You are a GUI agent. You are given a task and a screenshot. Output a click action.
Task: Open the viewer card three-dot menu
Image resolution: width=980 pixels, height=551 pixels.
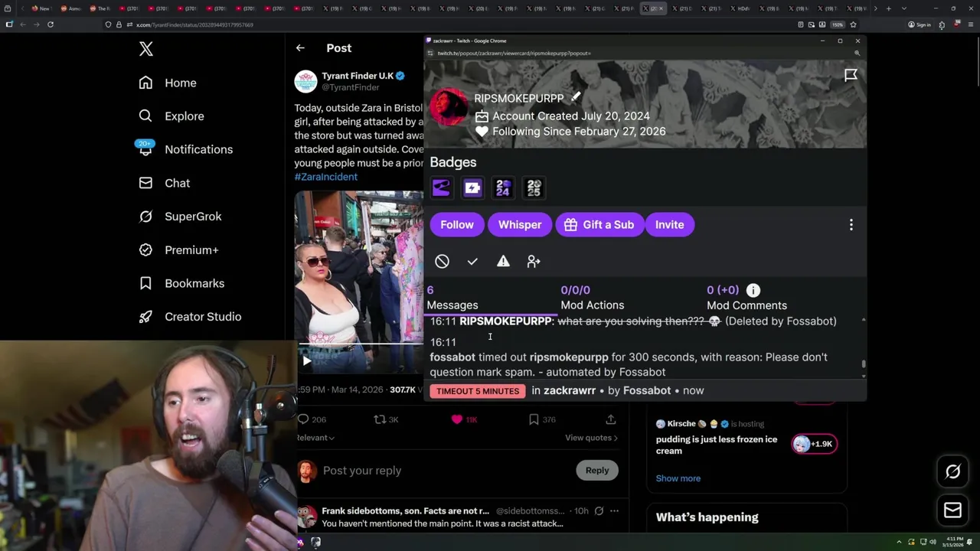[x=851, y=225]
